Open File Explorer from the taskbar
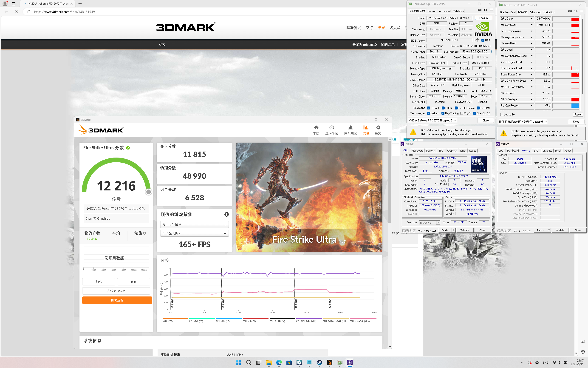This screenshot has height=368, width=588. [269, 362]
